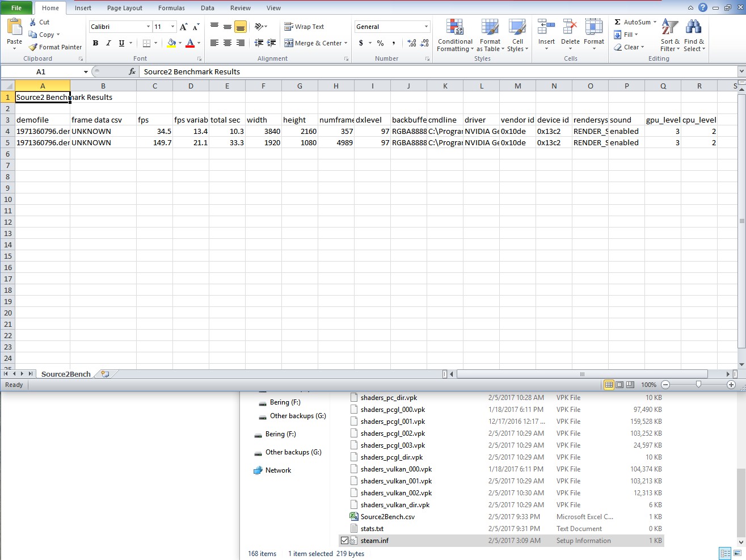Open the font size dropdown
This screenshot has width=746, height=560.
click(172, 27)
